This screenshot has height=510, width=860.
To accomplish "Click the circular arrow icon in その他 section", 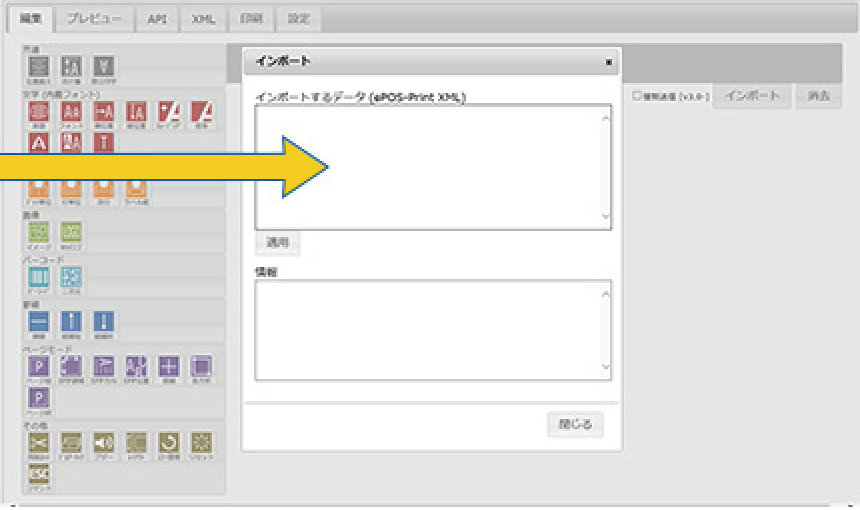I will (168, 442).
